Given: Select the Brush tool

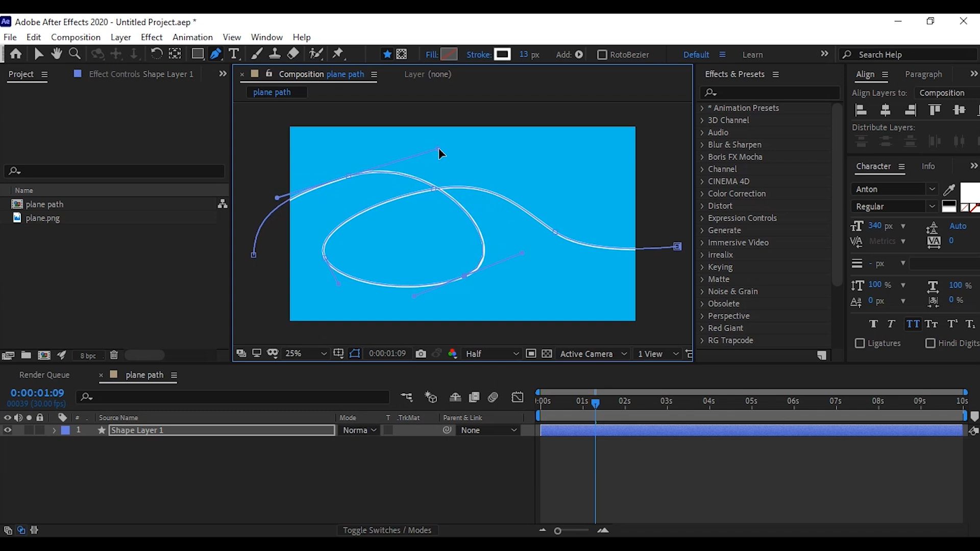Looking at the screenshot, I should click(x=257, y=54).
